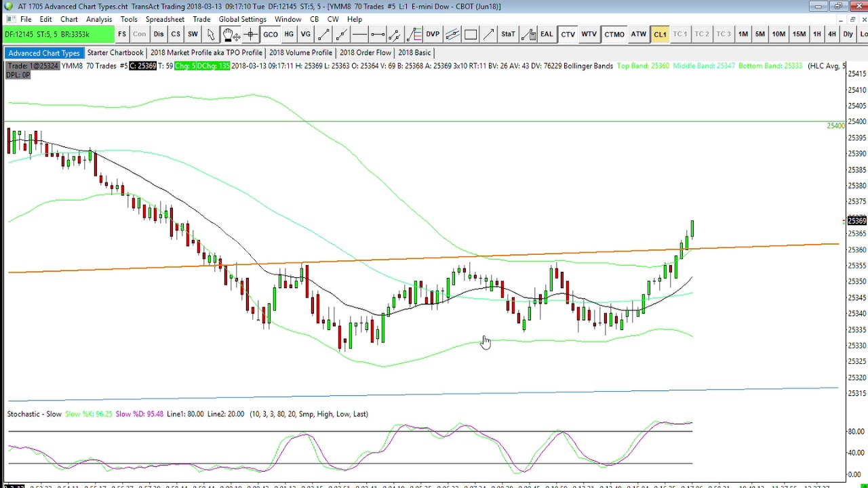Select the 2018 Basic tab
Image resolution: width=868 pixels, height=488 pixels.
point(414,52)
